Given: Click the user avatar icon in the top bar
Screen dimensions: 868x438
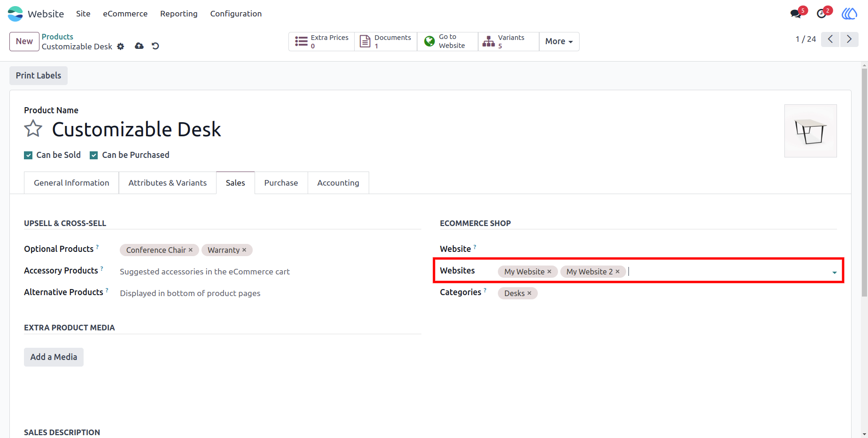Looking at the screenshot, I should click(x=849, y=14).
